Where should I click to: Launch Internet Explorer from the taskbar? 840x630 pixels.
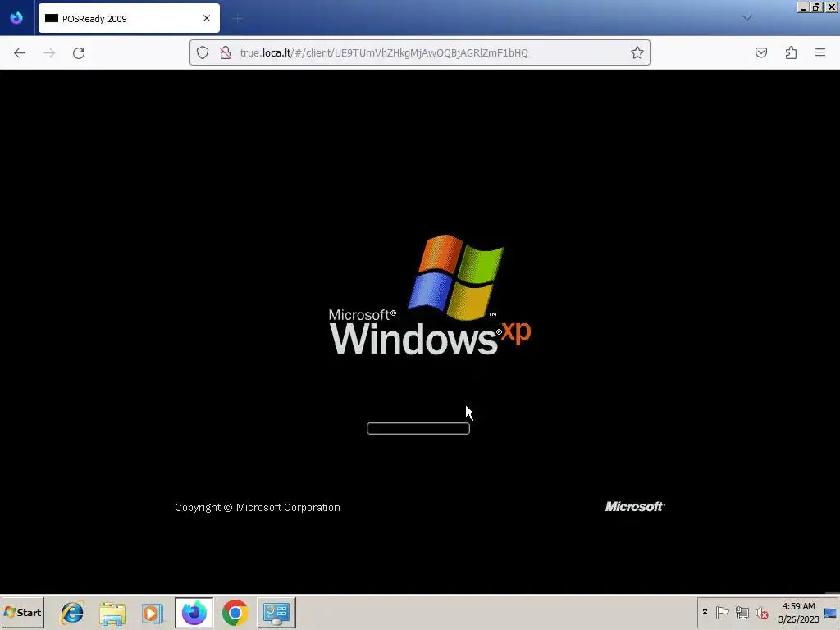point(72,612)
